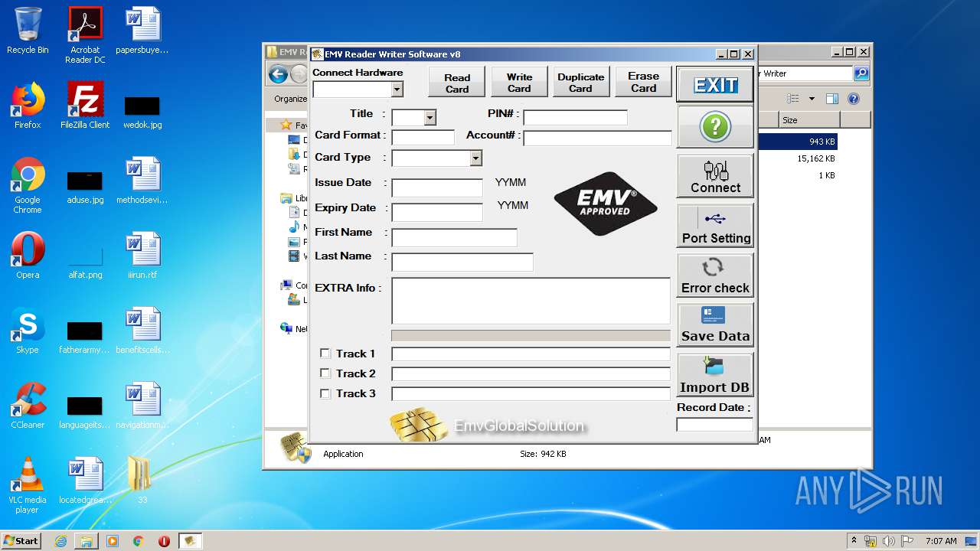Open wedok.jpg desktop file
This screenshot has width=980, height=551.
click(142, 112)
